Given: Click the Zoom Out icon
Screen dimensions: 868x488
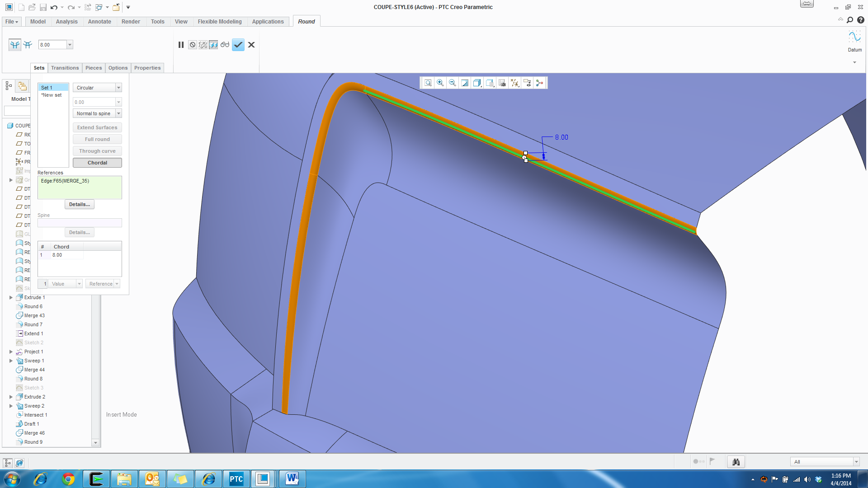Looking at the screenshot, I should 452,83.
